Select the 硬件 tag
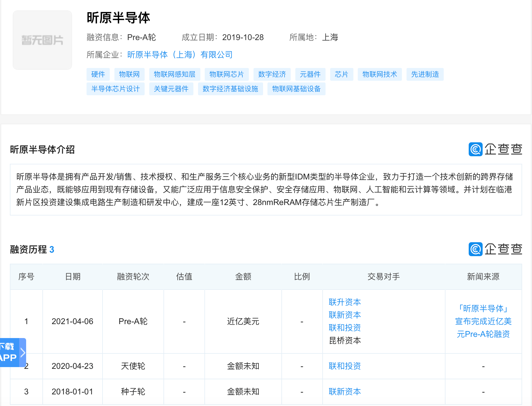Viewport: 532px width, 406px height. click(98, 74)
